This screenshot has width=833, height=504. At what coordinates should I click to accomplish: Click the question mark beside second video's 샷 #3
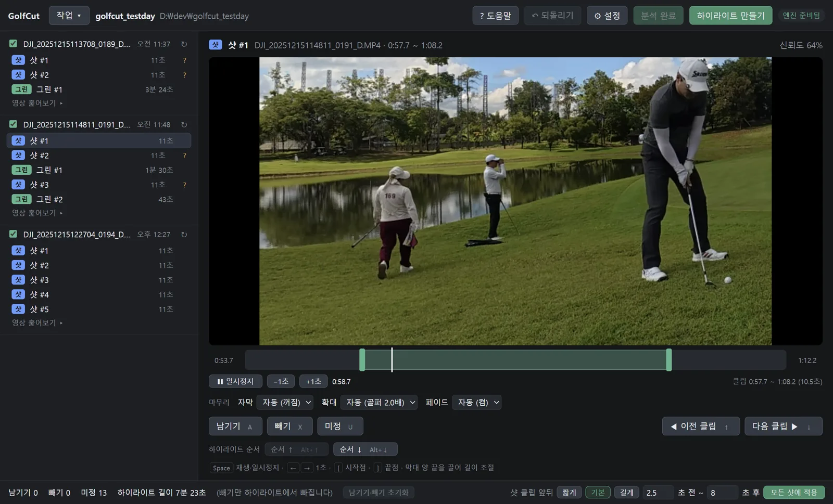coord(184,185)
